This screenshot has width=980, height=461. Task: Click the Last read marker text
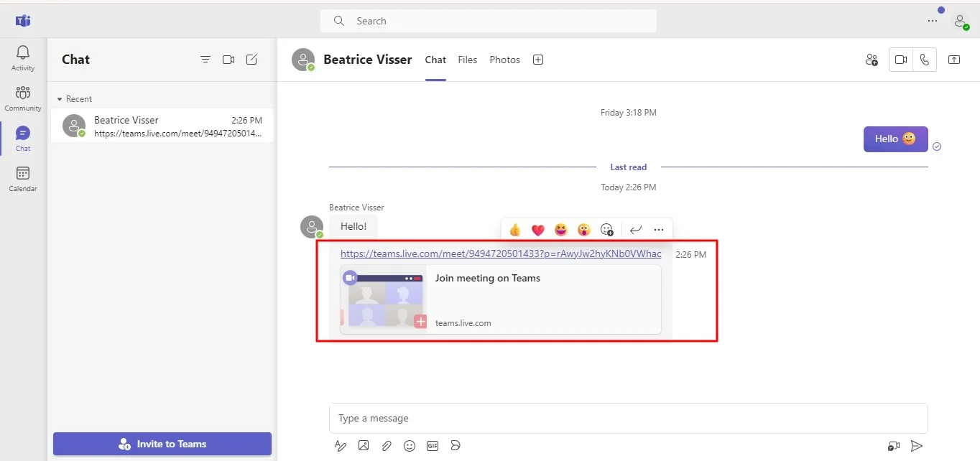[x=629, y=167]
